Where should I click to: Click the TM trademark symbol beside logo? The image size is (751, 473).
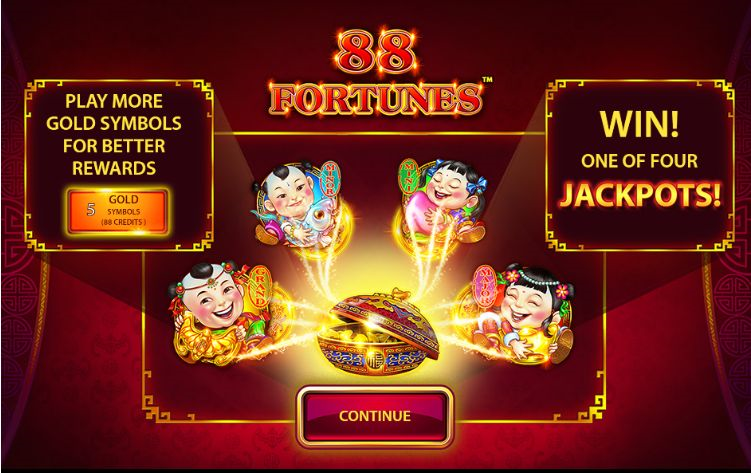click(487, 80)
